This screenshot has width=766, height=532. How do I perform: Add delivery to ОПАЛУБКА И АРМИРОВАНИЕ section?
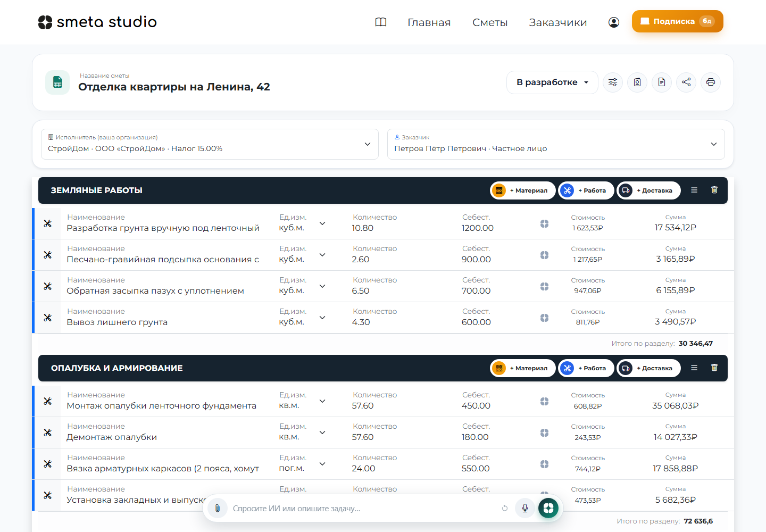[x=649, y=368]
